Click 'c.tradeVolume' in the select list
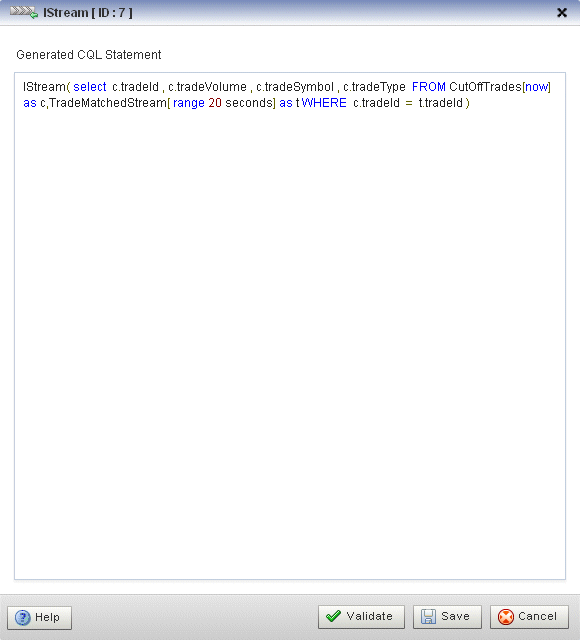580x640 pixels. pos(207,87)
